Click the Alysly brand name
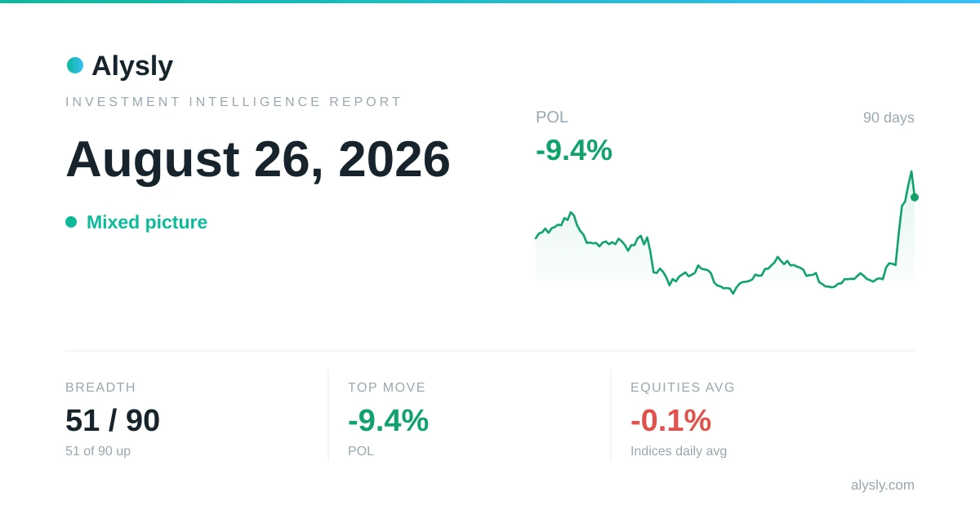 click(132, 65)
